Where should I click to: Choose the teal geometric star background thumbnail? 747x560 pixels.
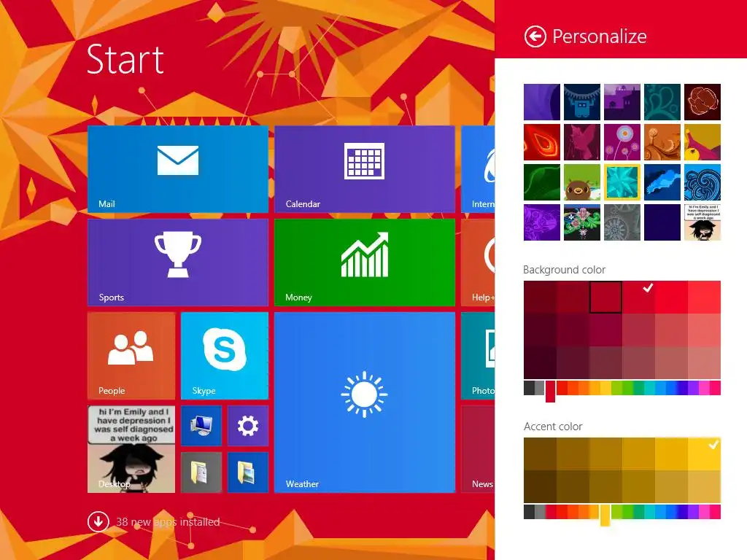pos(622,182)
